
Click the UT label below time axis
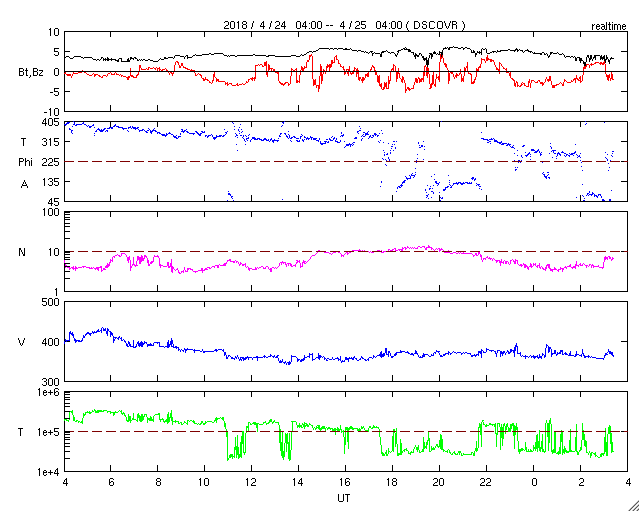[344, 498]
